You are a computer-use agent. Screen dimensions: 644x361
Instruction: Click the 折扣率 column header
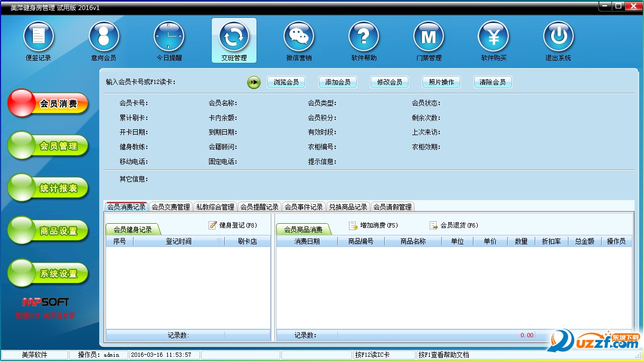551,241
